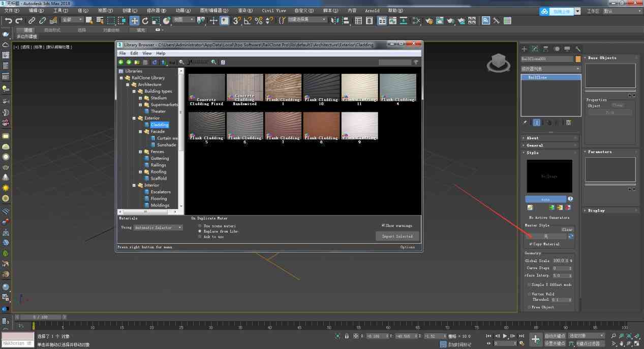The image size is (644, 349).
Task: Click Import Selected button
Action: [x=397, y=236]
